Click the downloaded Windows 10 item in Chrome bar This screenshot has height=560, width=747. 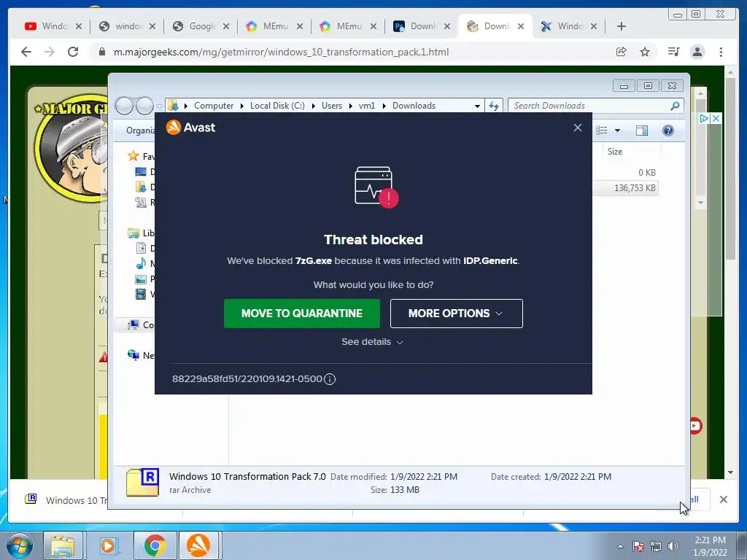click(66, 500)
